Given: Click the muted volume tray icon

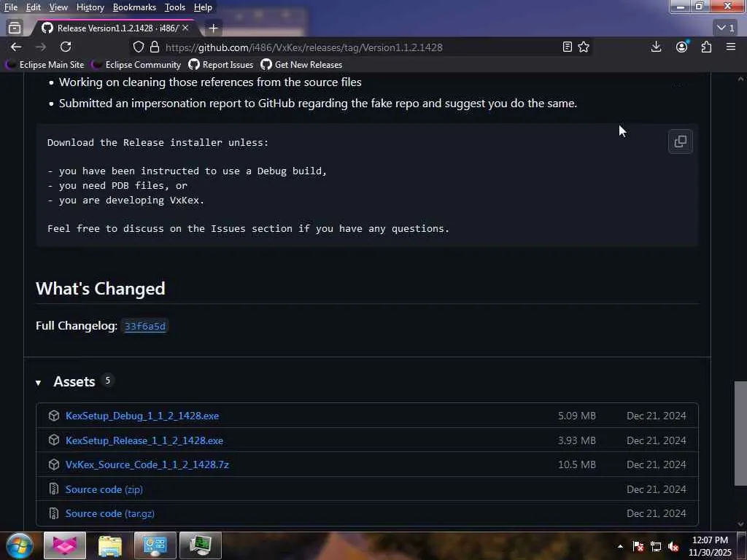Looking at the screenshot, I should click(673, 547).
